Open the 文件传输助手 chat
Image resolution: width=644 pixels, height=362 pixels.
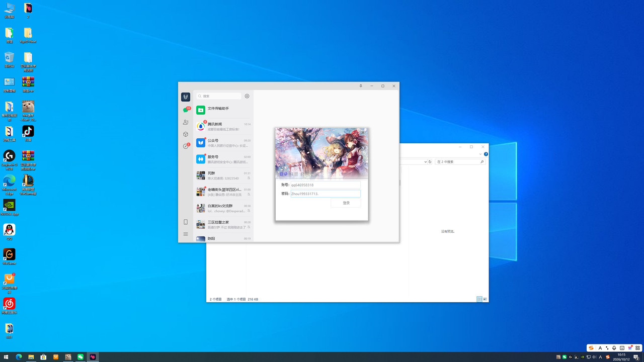tap(223, 110)
